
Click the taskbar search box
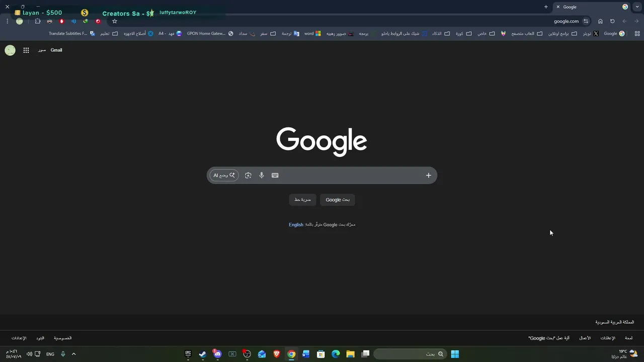[x=410, y=354]
